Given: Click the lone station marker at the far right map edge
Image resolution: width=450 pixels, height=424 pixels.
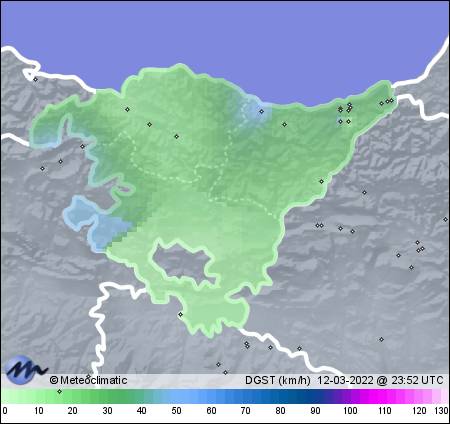Looking at the screenshot, I should click(445, 219).
